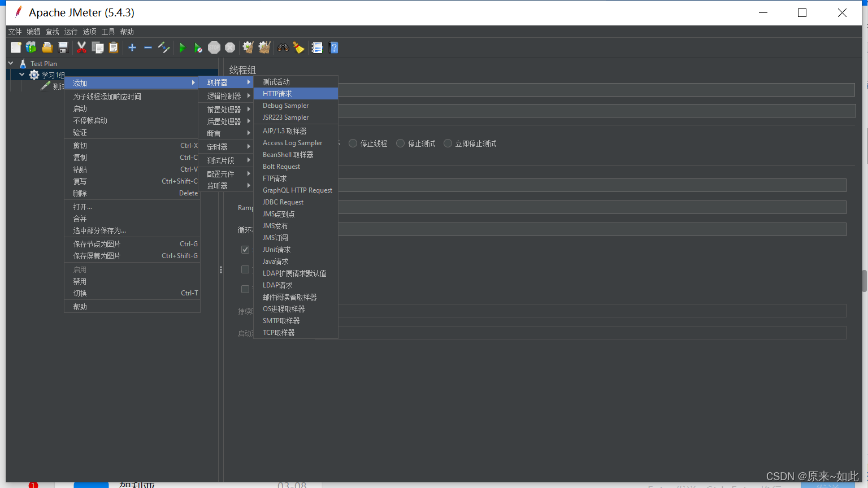The width and height of the screenshot is (868, 488).
Task: Click the Test Plan flask icon
Action: click(23, 63)
